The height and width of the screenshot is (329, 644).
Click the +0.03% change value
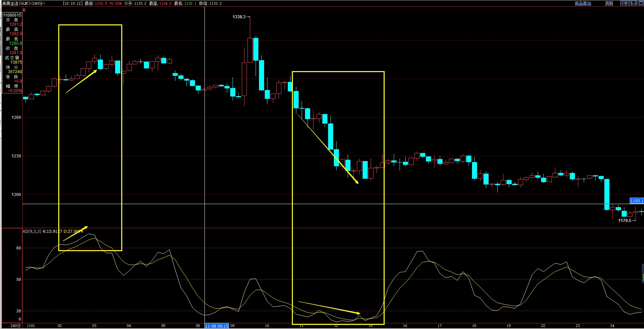click(115, 3)
